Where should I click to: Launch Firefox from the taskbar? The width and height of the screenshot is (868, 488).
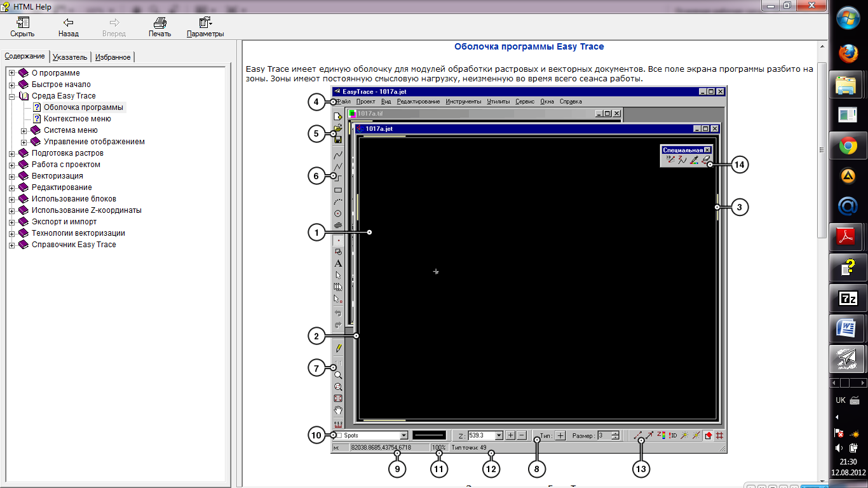849,53
